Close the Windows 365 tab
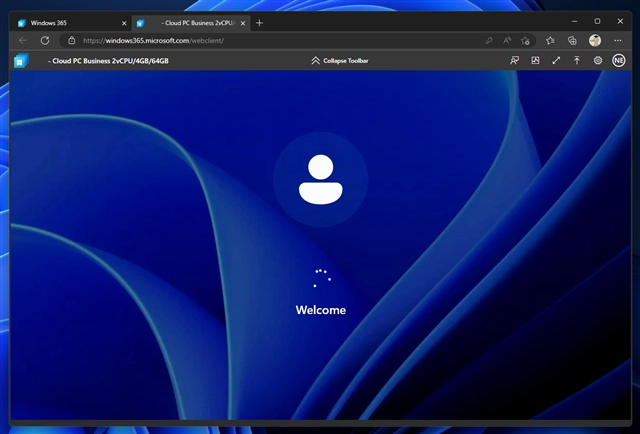 (x=124, y=23)
